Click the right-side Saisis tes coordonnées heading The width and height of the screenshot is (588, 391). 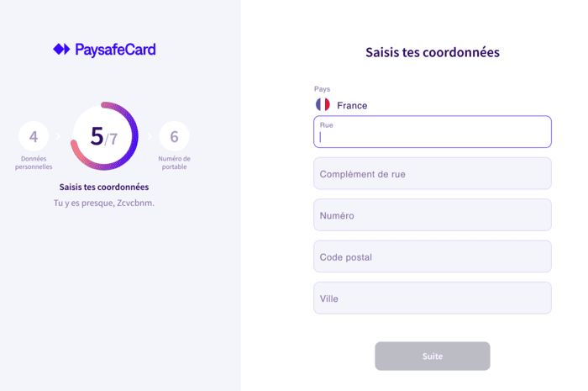click(432, 52)
